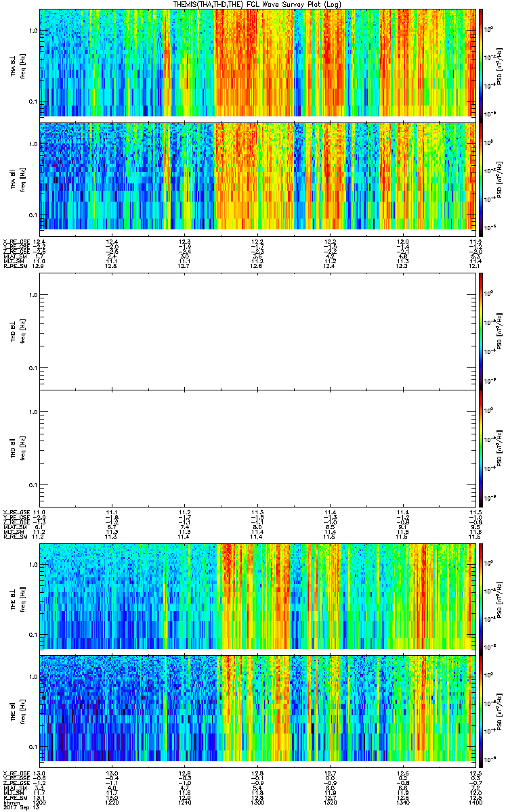Click the '1.0' frequency tick on THA B⊥ axis
Screen dimensions: 508x812
33,31
